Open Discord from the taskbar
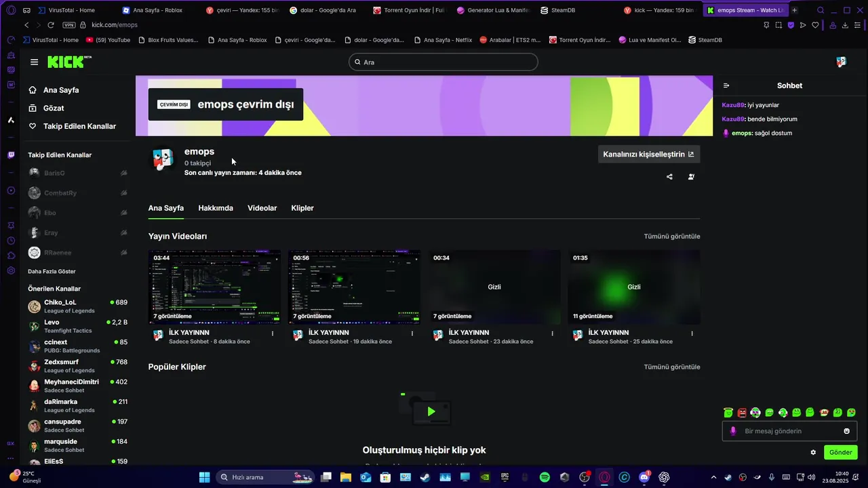This screenshot has width=868, height=488. pos(644,477)
